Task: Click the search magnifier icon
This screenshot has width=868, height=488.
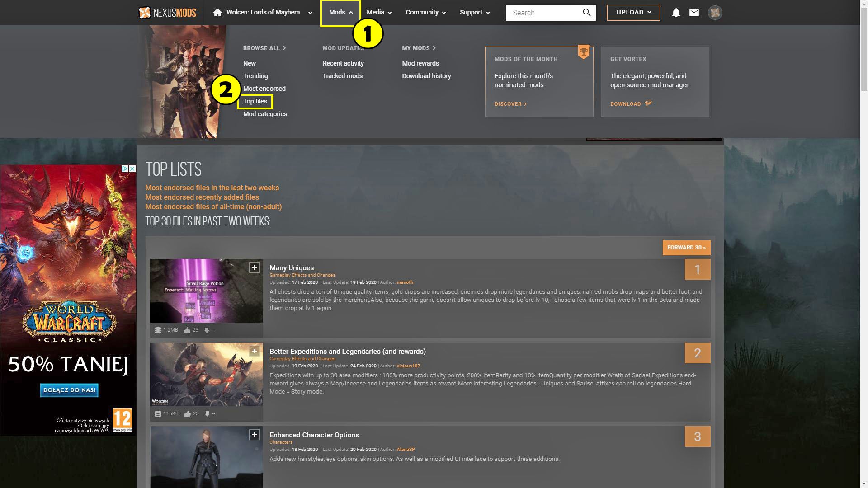Action: (x=586, y=13)
